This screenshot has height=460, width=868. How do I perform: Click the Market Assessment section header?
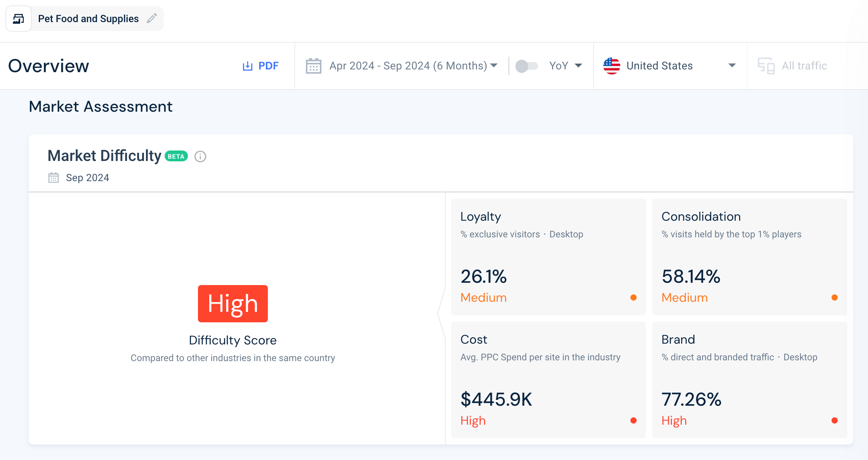pyautogui.click(x=101, y=106)
